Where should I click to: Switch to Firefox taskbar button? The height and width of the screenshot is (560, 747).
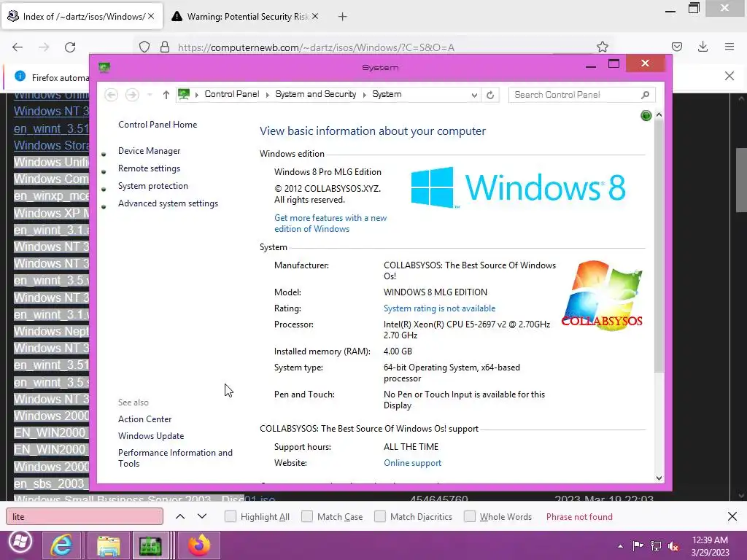point(198,545)
